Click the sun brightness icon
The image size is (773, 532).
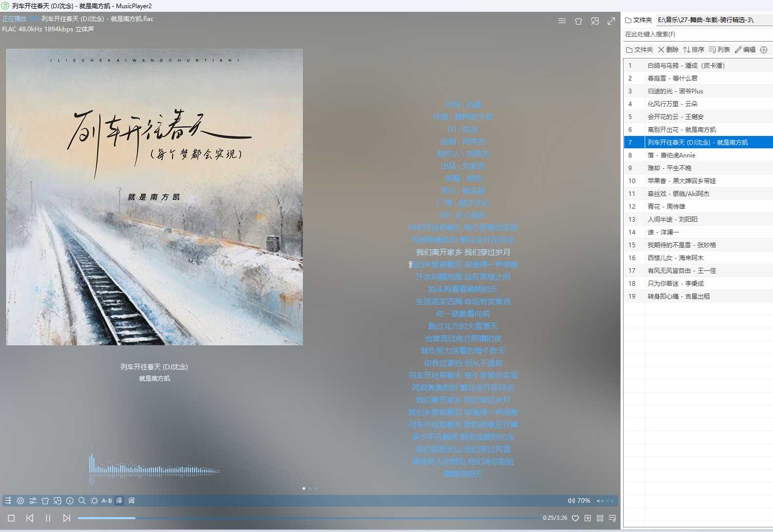(94, 501)
